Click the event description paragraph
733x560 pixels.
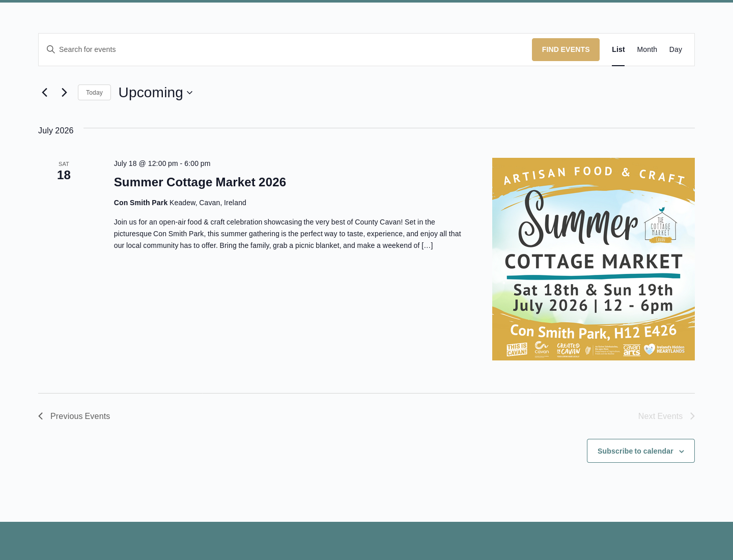pyautogui.click(x=288, y=234)
